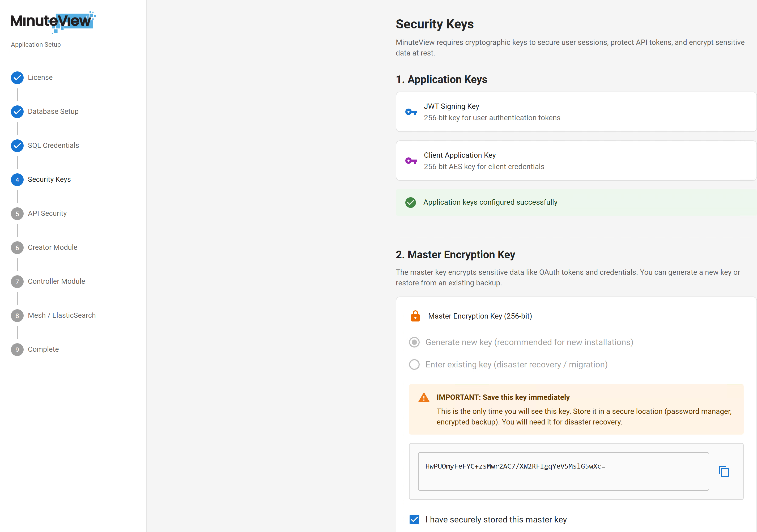
Task: Select Enter existing key option
Action: [414, 364]
